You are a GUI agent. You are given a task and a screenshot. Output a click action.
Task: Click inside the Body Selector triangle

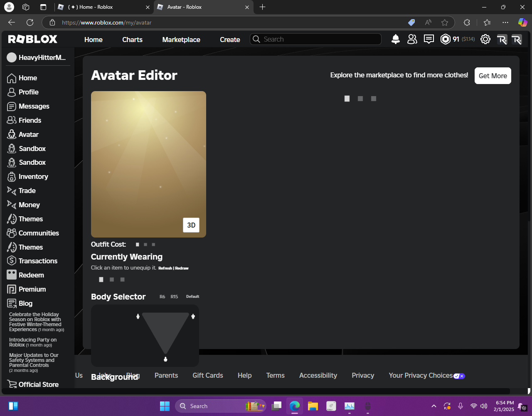pos(165,329)
